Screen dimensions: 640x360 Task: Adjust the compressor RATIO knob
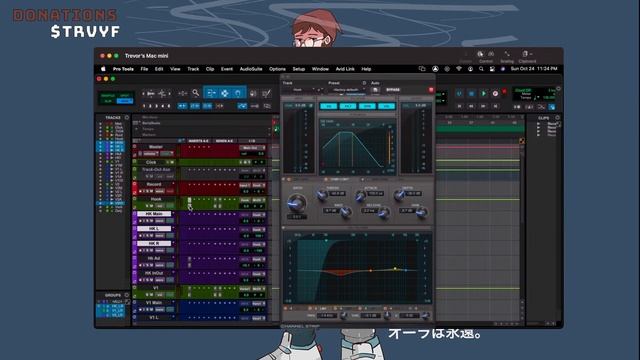point(296,202)
